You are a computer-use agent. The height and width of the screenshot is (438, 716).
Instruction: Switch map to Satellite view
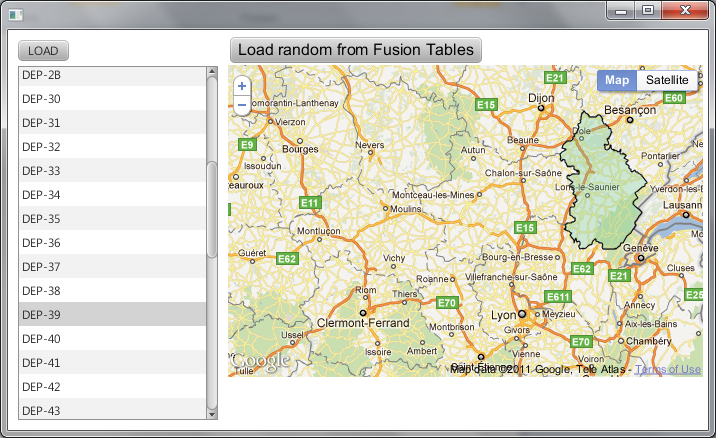coord(666,80)
